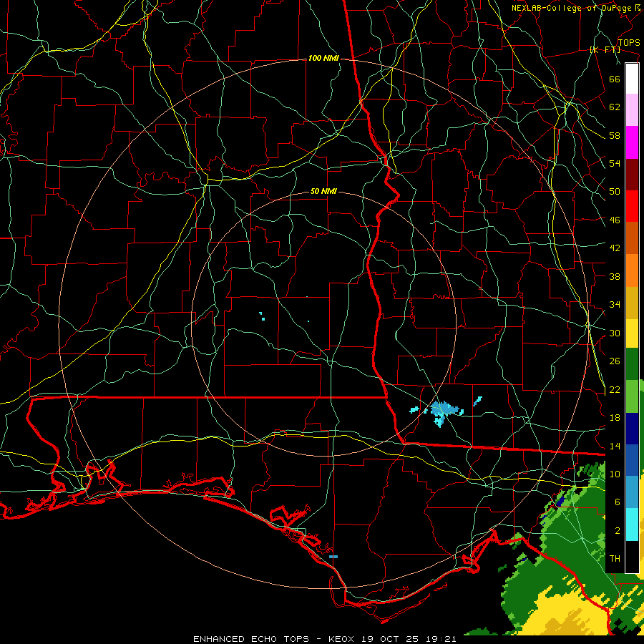The width and height of the screenshot is (644, 644).
Task: Click the legend value 14
Action: pos(615,446)
